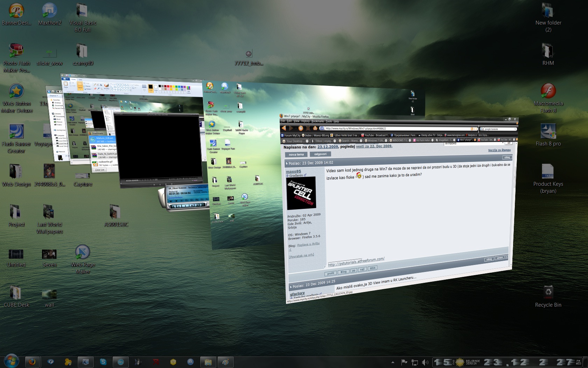Click the vesti za 22. Dec 2009 link
The image size is (588, 368).
(x=374, y=146)
